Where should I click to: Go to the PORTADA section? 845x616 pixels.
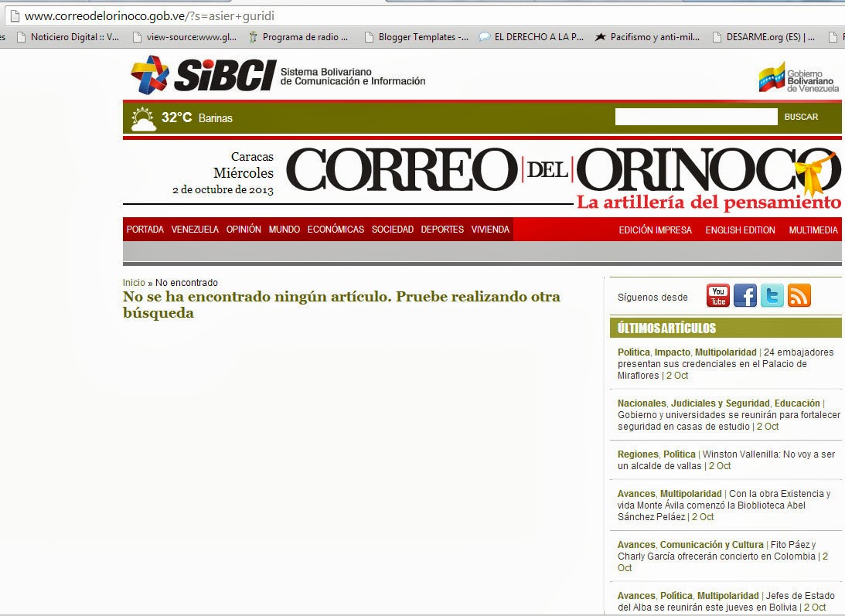tap(145, 229)
